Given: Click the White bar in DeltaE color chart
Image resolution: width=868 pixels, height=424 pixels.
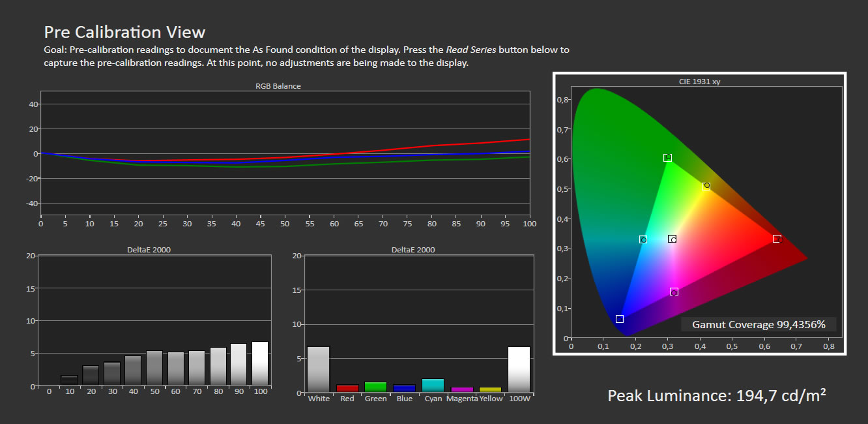Looking at the screenshot, I should pyautogui.click(x=319, y=369).
